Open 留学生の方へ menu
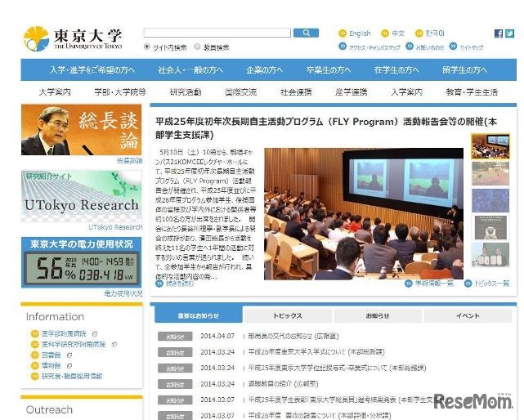This screenshot has width=524, height=420. coord(464,70)
